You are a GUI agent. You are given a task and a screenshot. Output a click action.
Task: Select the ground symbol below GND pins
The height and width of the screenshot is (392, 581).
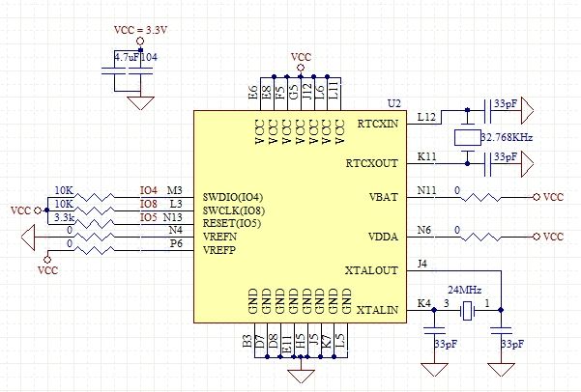pyautogui.click(x=301, y=376)
